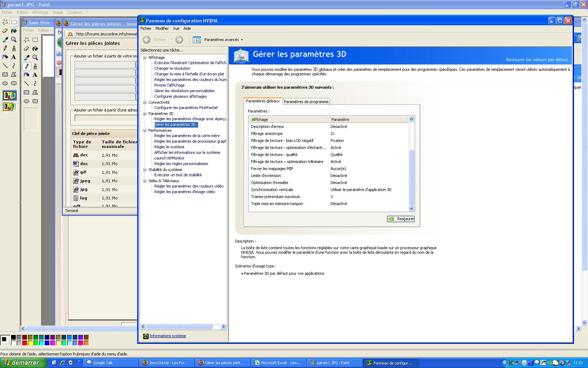Open the Aide menu in NVIDIA panel
The image size is (588, 368).
187,28
